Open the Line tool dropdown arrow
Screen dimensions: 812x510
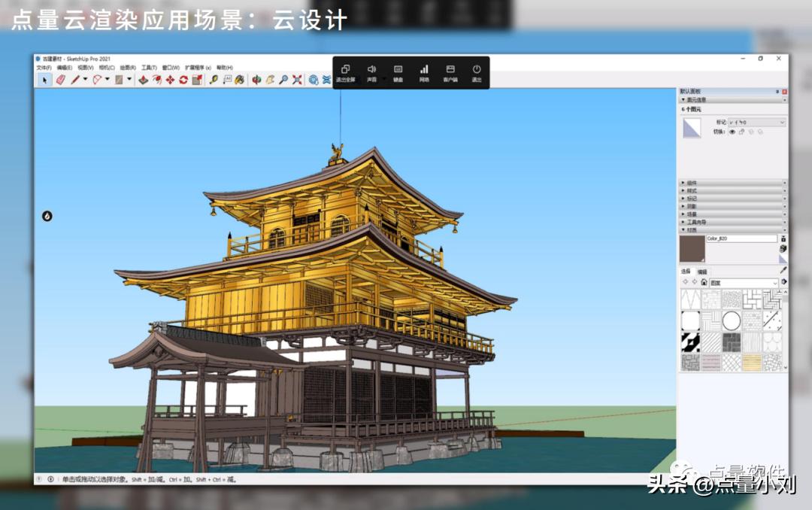pos(86,80)
